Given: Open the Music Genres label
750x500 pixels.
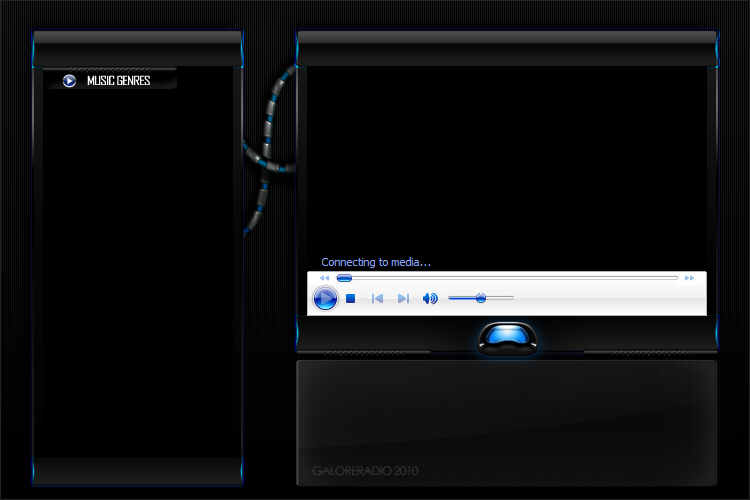Looking at the screenshot, I should pyautogui.click(x=118, y=81).
